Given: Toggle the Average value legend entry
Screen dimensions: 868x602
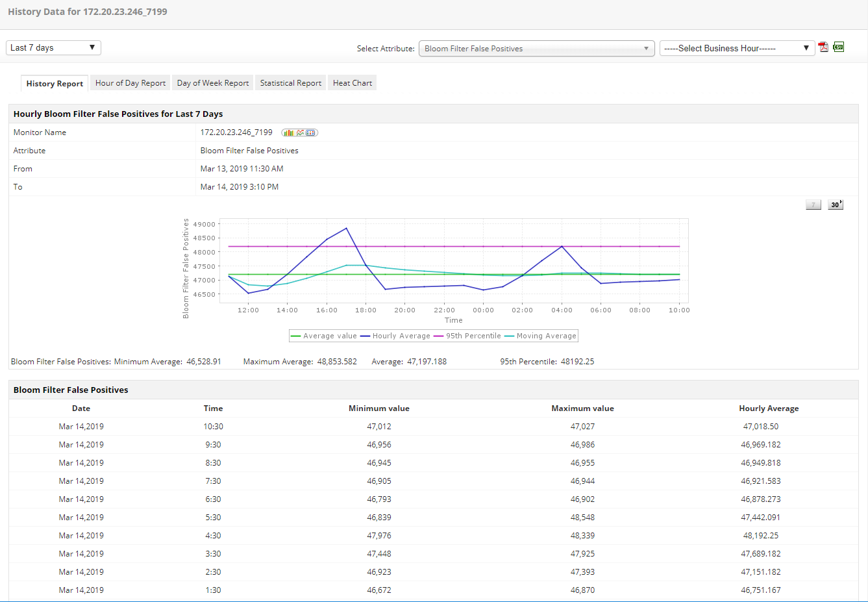Looking at the screenshot, I should pos(324,336).
